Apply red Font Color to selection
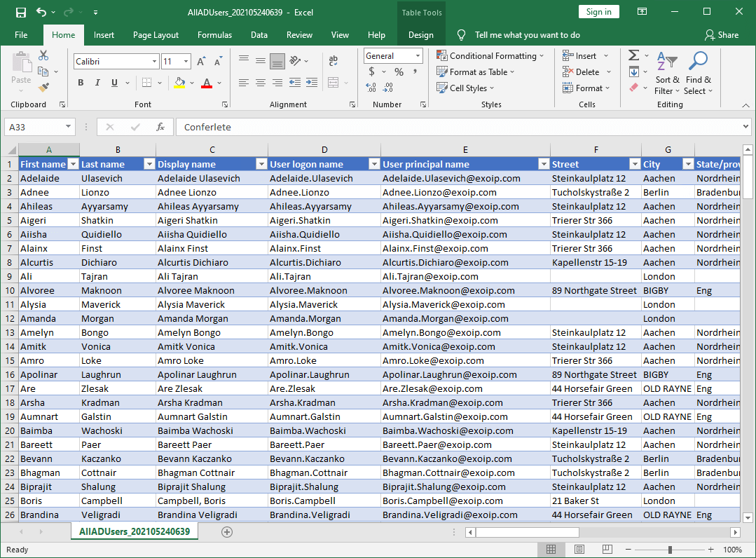 point(206,83)
